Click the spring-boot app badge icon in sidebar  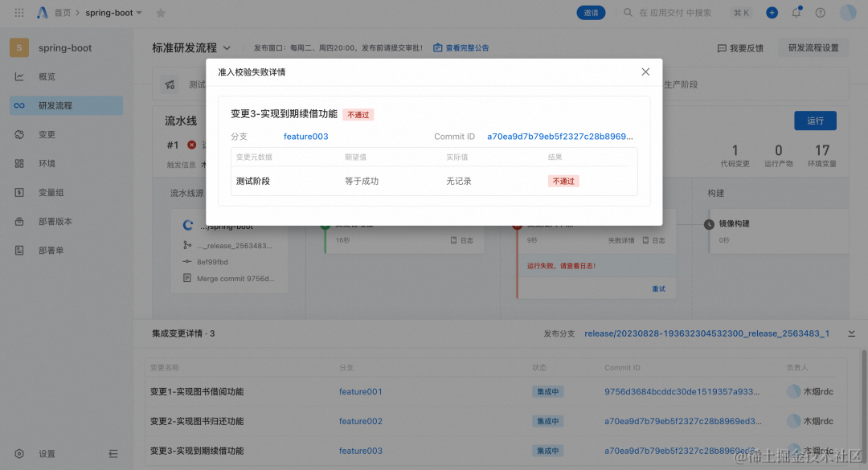point(19,47)
